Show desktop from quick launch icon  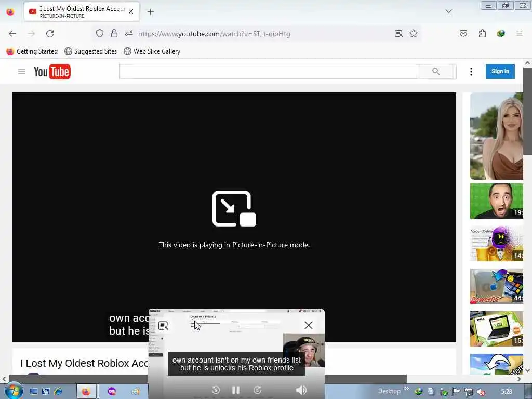pos(34,392)
